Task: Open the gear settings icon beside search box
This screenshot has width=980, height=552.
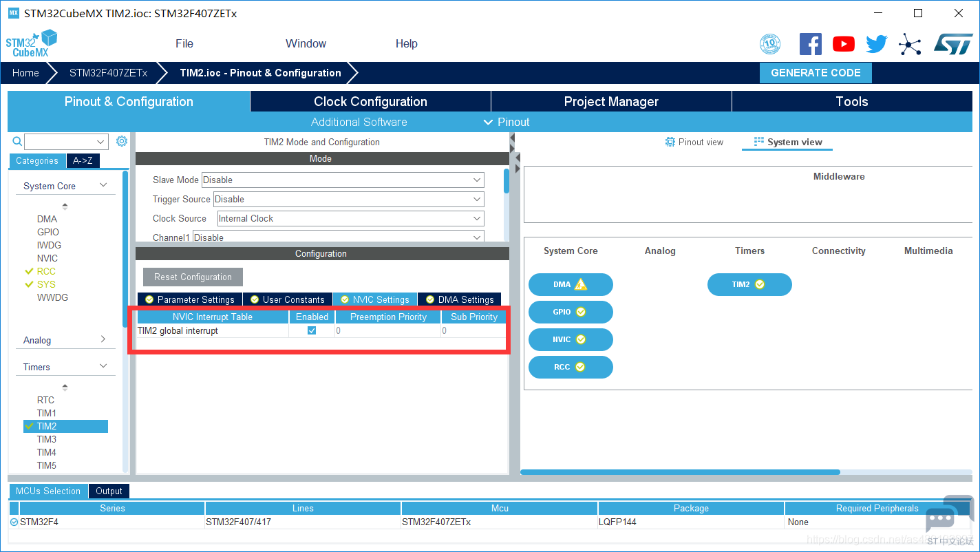Action: tap(122, 141)
